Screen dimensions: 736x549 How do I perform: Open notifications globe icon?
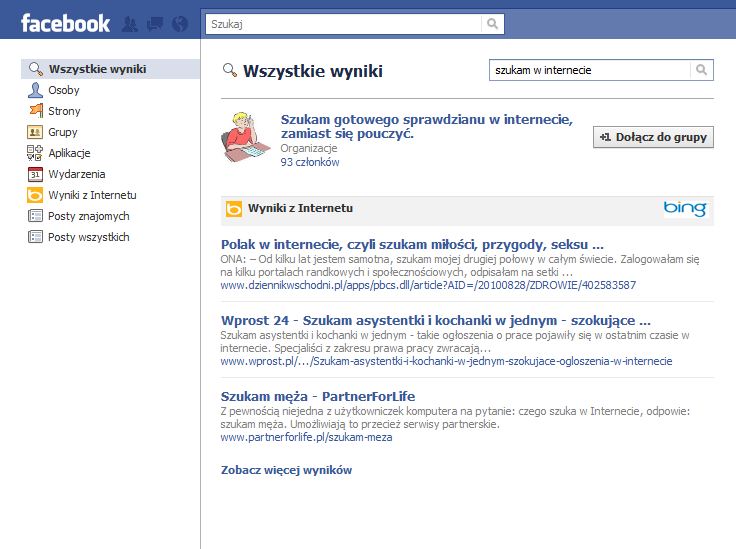pos(180,24)
